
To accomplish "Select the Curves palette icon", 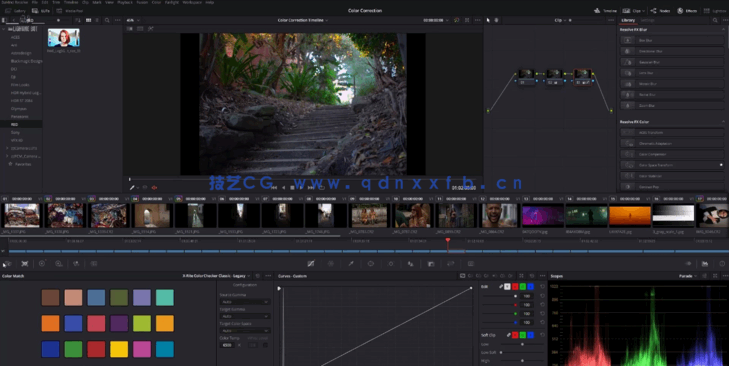I will pos(311,264).
